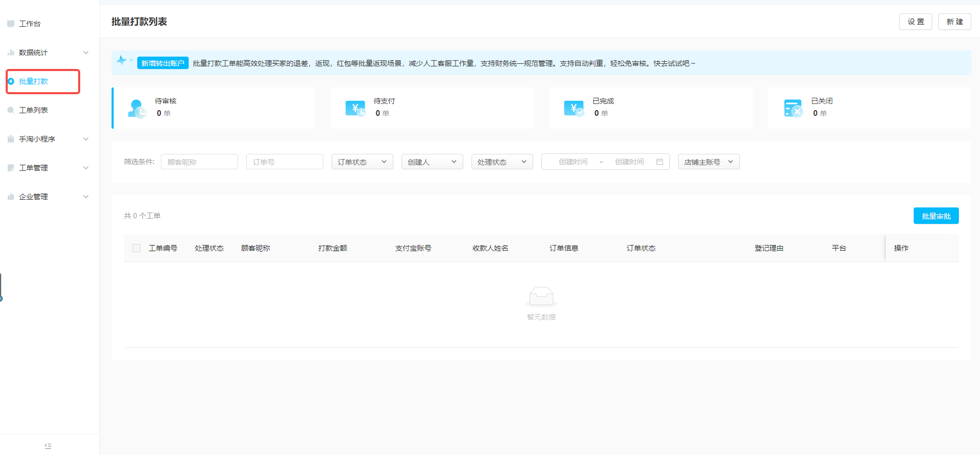
Task: Click the 已关闭 list icon
Action: click(793, 109)
